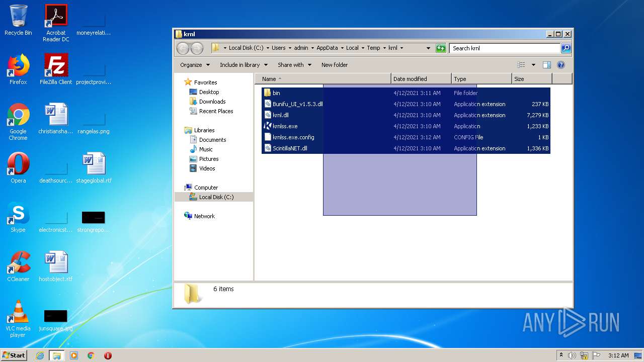
Task: Open the Opera icon in taskbar
Action: [108, 355]
